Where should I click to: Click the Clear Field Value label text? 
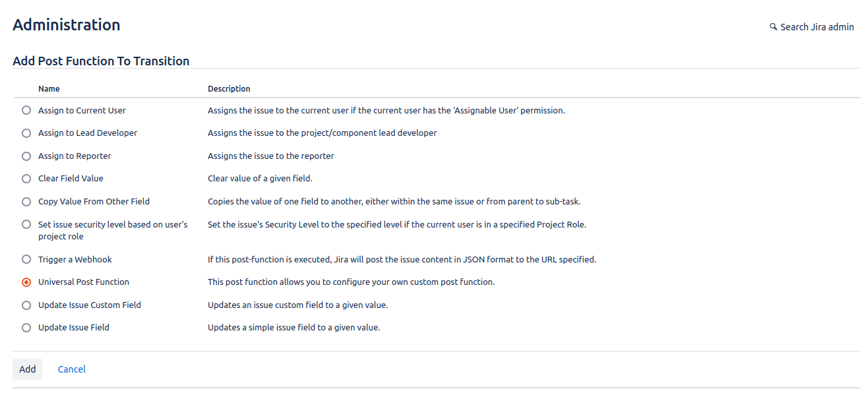point(71,179)
